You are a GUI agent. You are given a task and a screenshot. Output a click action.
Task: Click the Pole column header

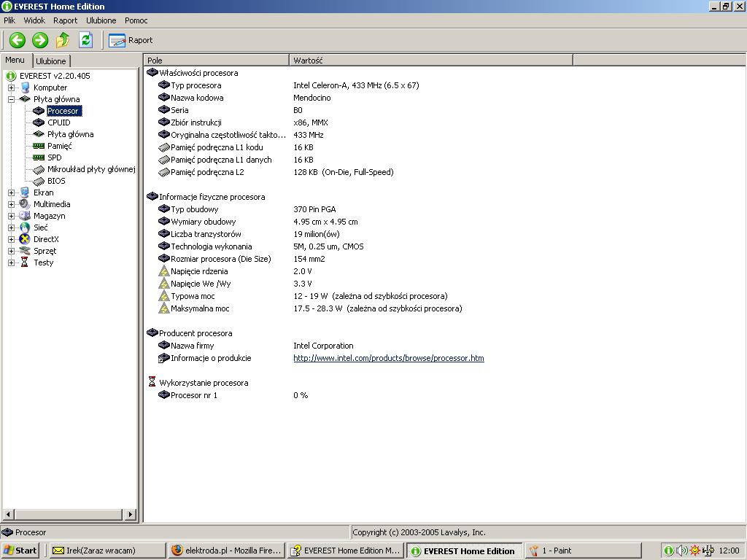tap(216, 61)
